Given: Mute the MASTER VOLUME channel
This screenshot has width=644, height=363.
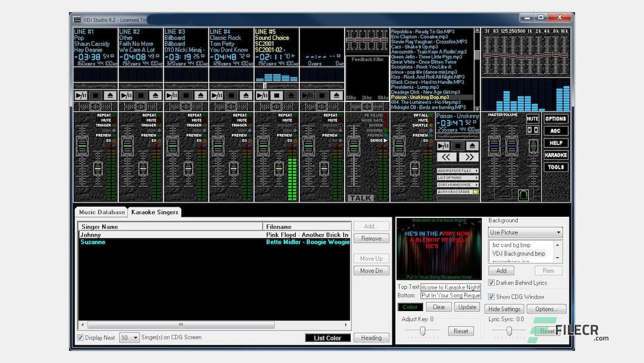Looking at the screenshot, I should (532, 118).
